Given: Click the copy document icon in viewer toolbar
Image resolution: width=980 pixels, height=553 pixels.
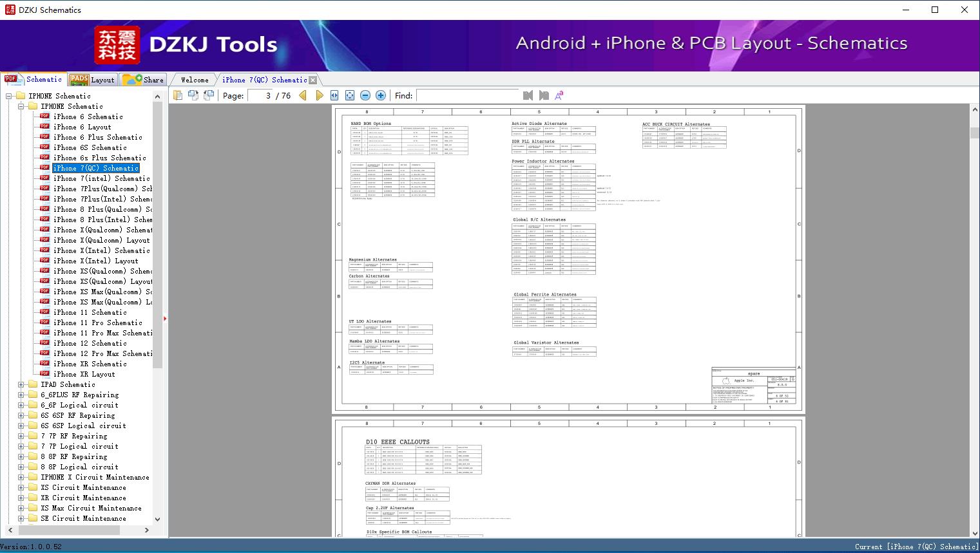Looking at the screenshot, I should click(177, 95).
